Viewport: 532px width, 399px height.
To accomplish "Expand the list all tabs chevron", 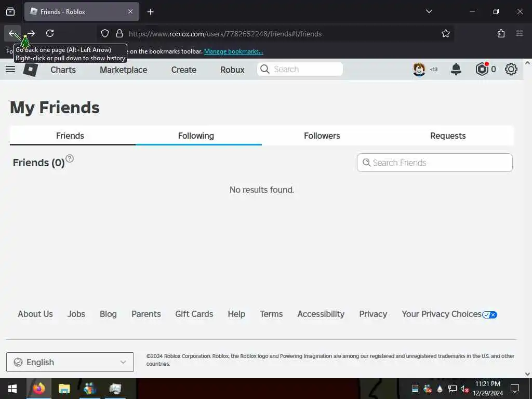I will (429, 11).
